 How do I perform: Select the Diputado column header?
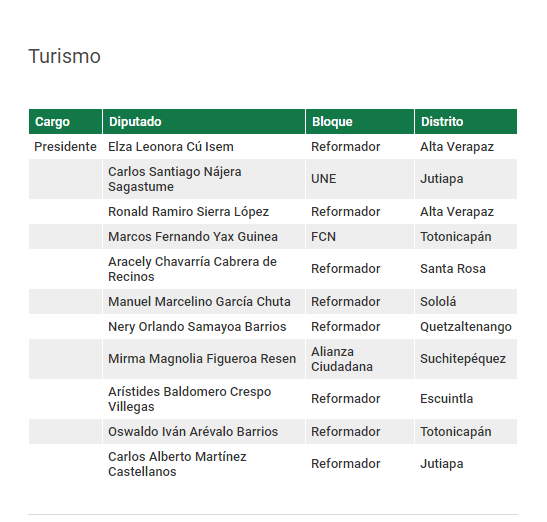(204, 121)
